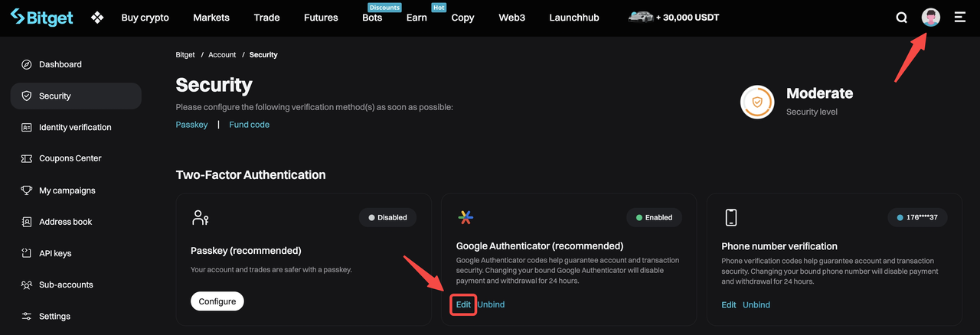Click the Address book icon

[27, 222]
